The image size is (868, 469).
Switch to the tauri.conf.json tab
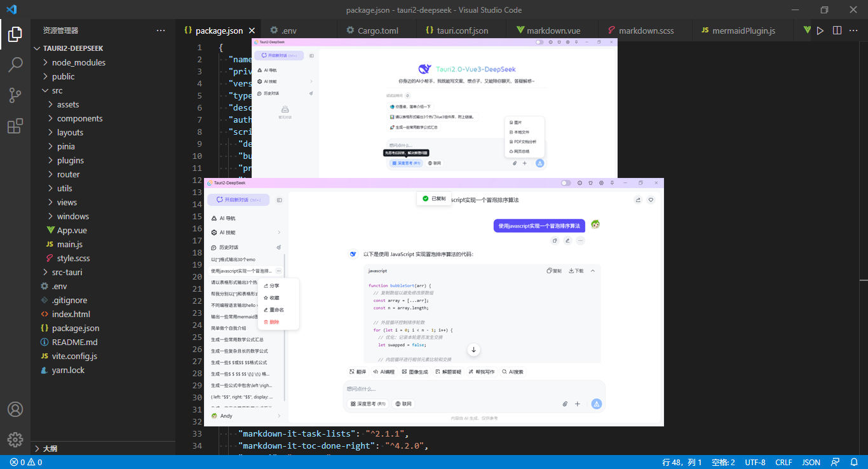pyautogui.click(x=462, y=31)
